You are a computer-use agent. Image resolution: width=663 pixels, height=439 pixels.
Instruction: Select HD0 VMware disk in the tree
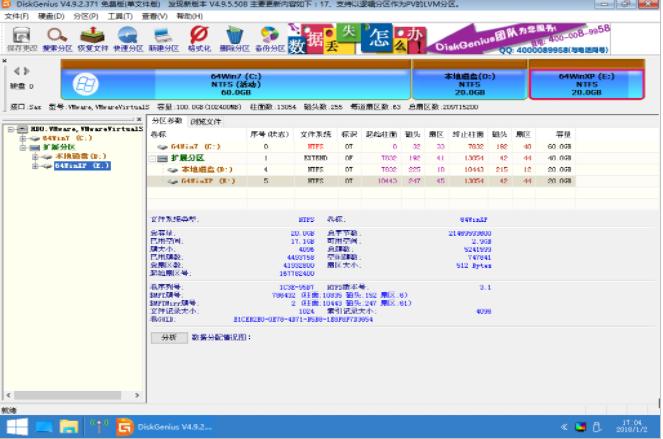[x=87, y=129]
